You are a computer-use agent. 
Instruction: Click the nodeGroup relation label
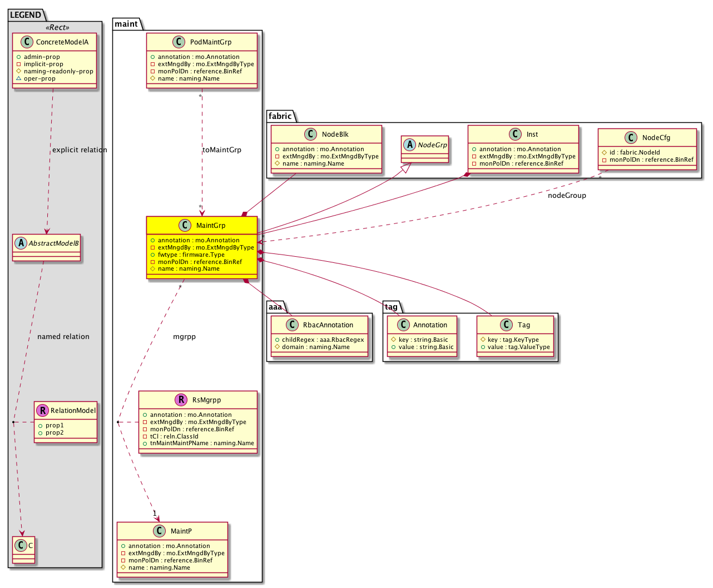[567, 196]
